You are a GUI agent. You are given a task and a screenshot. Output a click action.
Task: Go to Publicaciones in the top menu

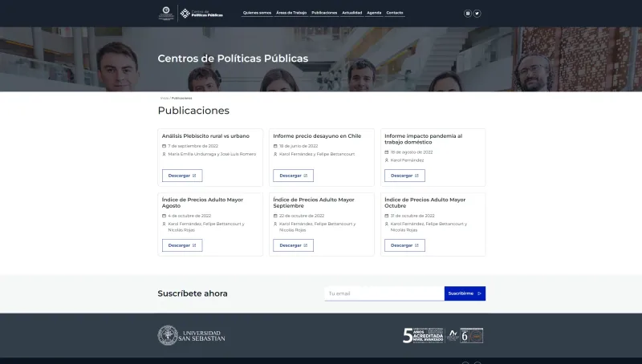(324, 13)
